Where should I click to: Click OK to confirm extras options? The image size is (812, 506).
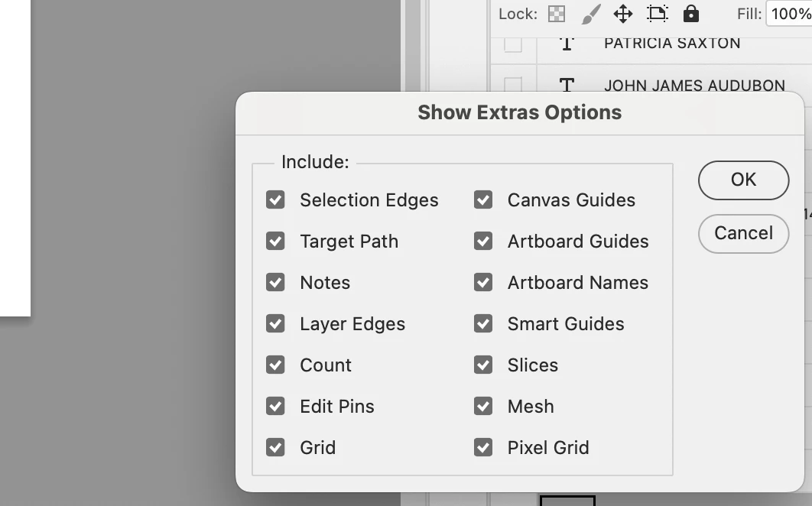point(744,180)
